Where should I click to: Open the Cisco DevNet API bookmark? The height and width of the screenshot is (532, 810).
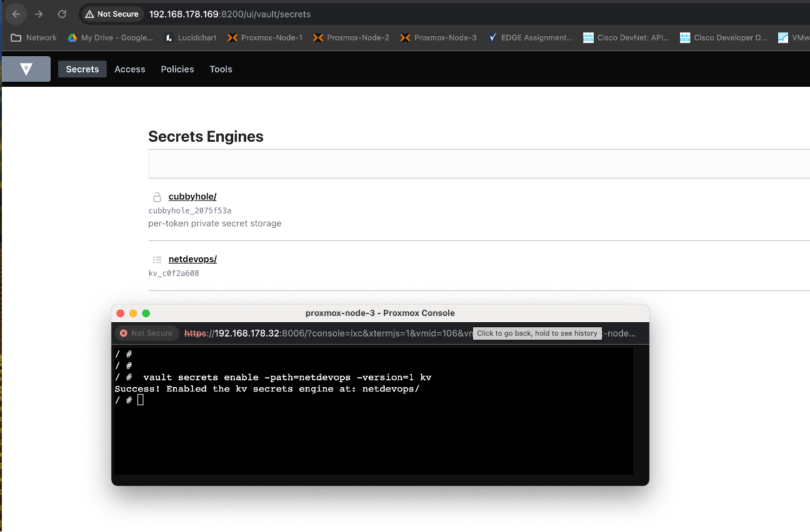[626, 37]
